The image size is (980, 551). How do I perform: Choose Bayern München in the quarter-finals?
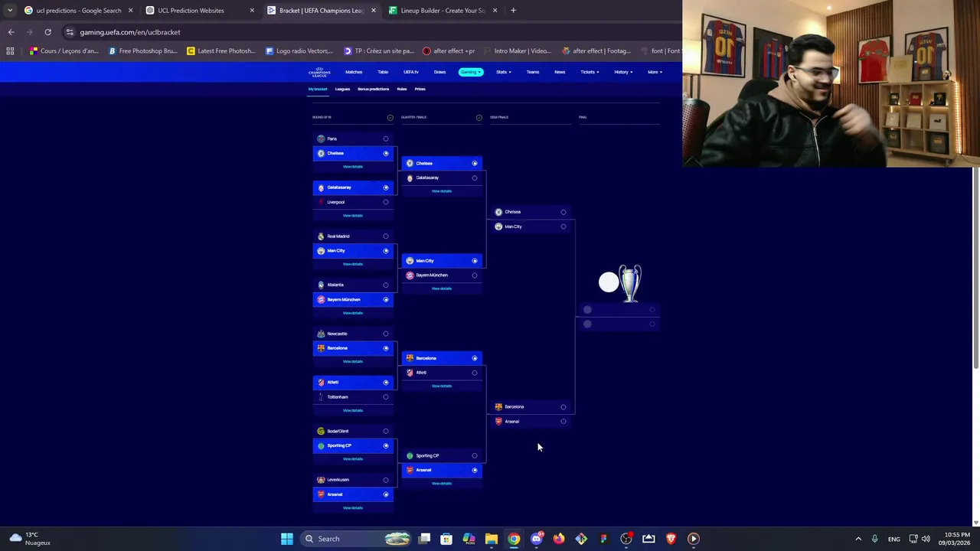pyautogui.click(x=442, y=275)
